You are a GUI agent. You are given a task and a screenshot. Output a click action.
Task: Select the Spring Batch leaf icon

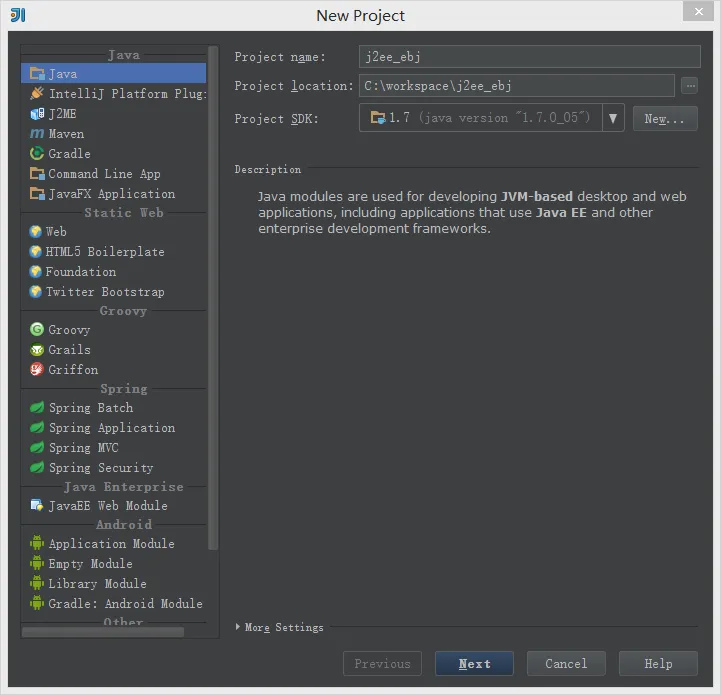(x=37, y=408)
